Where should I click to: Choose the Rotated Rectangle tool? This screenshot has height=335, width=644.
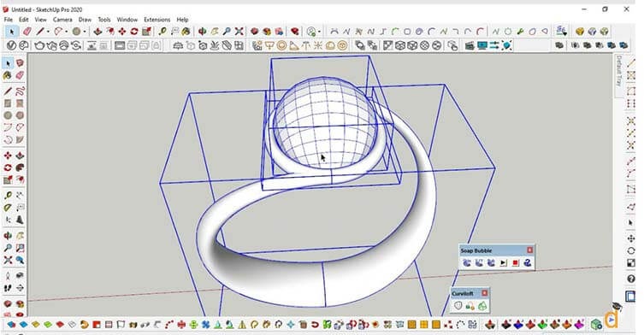(x=20, y=103)
